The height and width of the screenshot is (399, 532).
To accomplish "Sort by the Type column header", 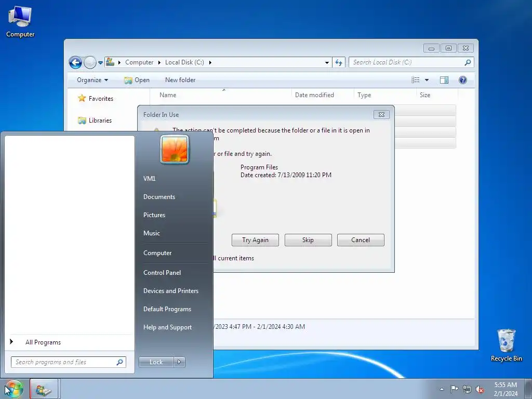I will (x=385, y=95).
